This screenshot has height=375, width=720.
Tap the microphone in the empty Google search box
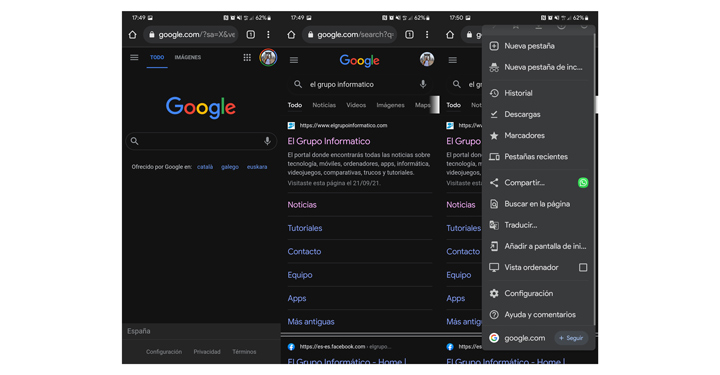coord(267,141)
